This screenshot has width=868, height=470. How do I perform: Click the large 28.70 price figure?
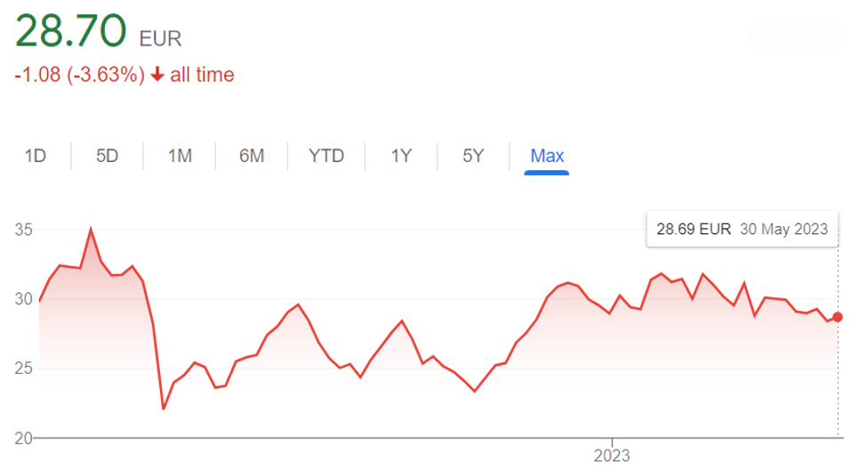[71, 32]
